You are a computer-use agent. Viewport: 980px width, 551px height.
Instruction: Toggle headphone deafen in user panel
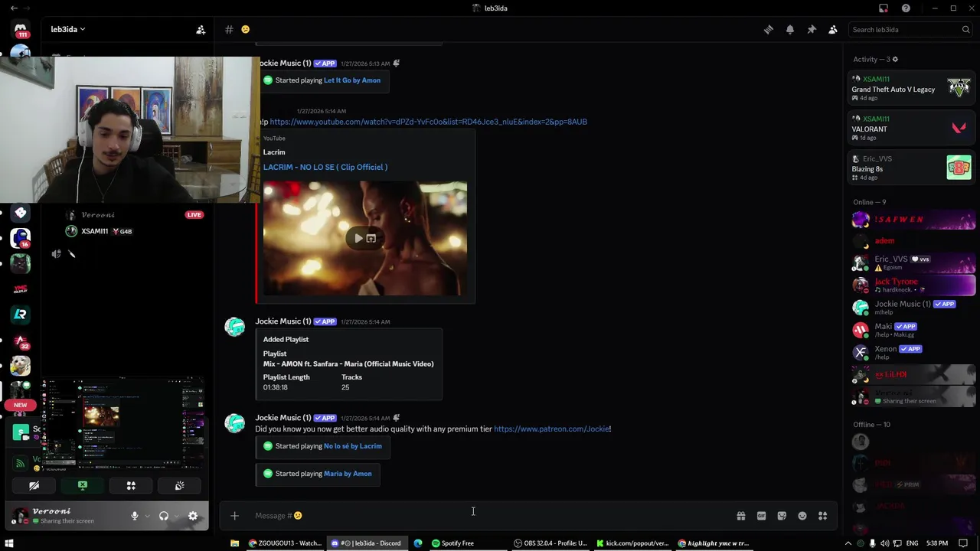coord(163,517)
